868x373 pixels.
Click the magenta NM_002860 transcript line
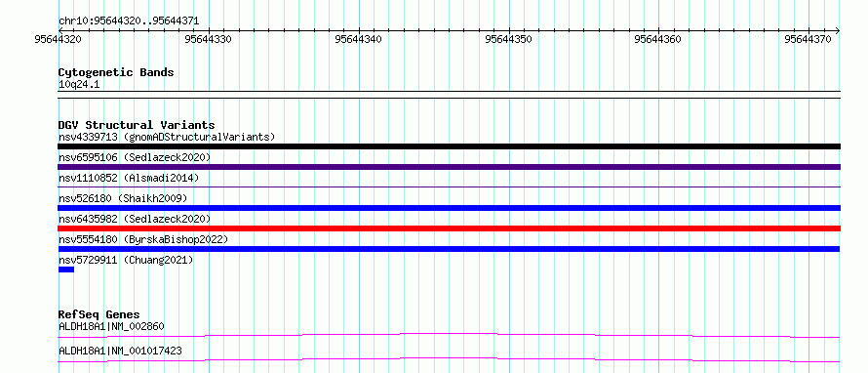(x=449, y=335)
